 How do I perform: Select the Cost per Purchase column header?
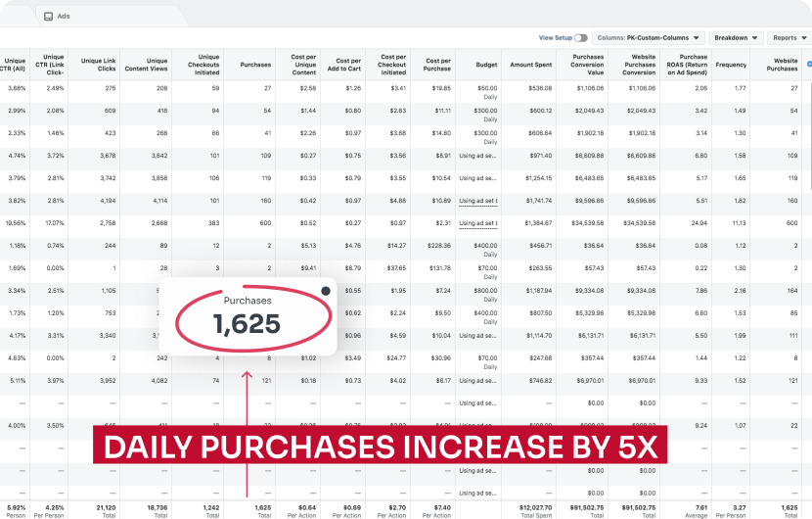point(436,65)
